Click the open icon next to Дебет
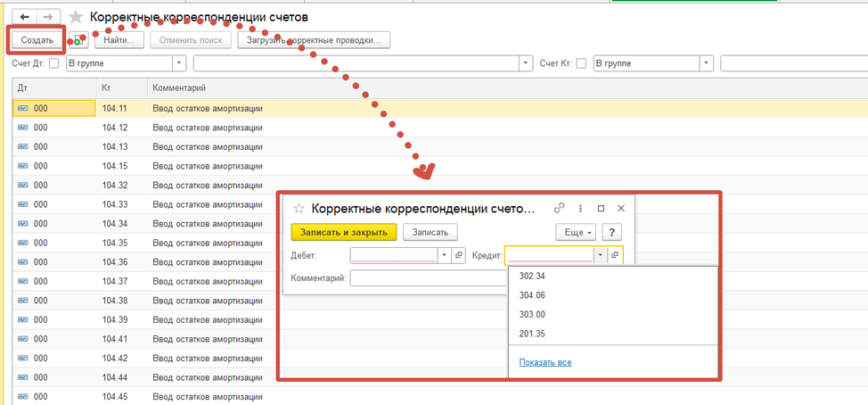The height and width of the screenshot is (405, 868). coord(458,255)
